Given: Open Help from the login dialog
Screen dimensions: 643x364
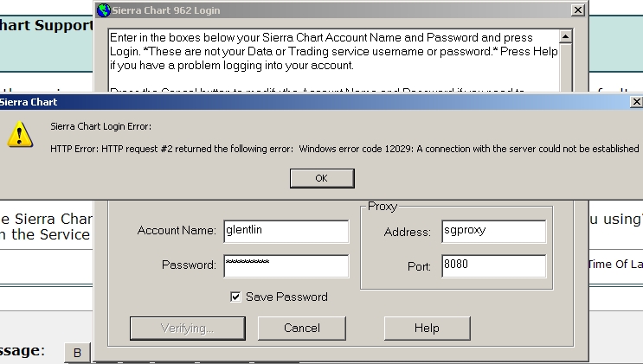Looking at the screenshot, I should tap(427, 329).
